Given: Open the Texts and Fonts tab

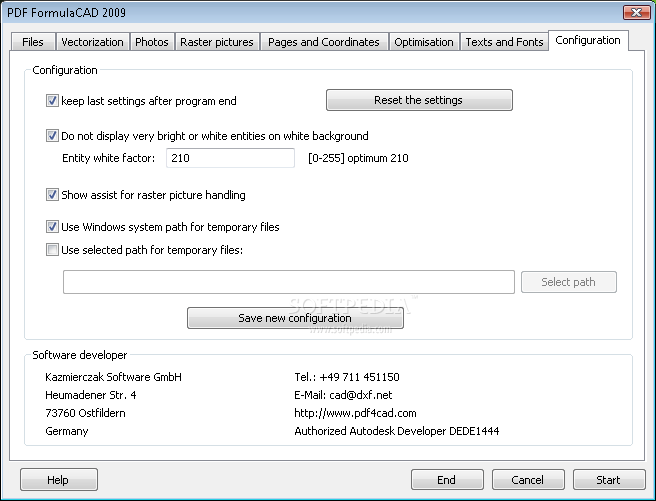Looking at the screenshot, I should 504,42.
